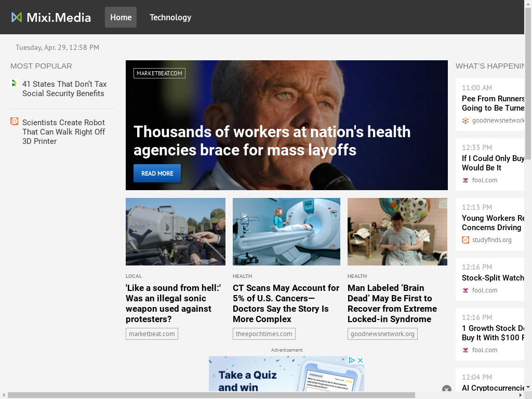Open the AdChoices triangle icon on advertisement

352,361
